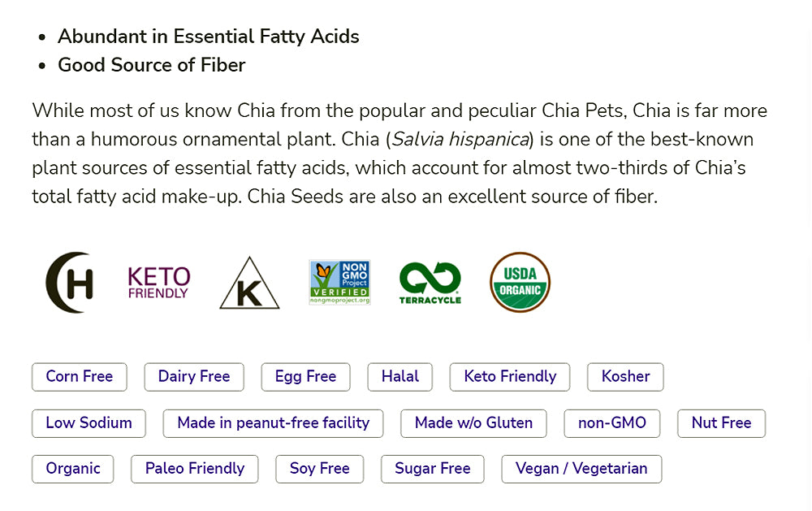Choose the Nut Free tag
This screenshot has width=812, height=511.
(721, 423)
